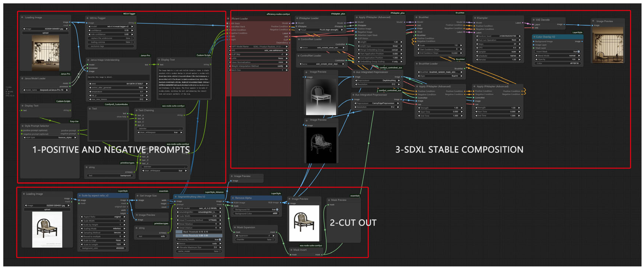Click the 'exclusion tags' input field

click(111, 46)
